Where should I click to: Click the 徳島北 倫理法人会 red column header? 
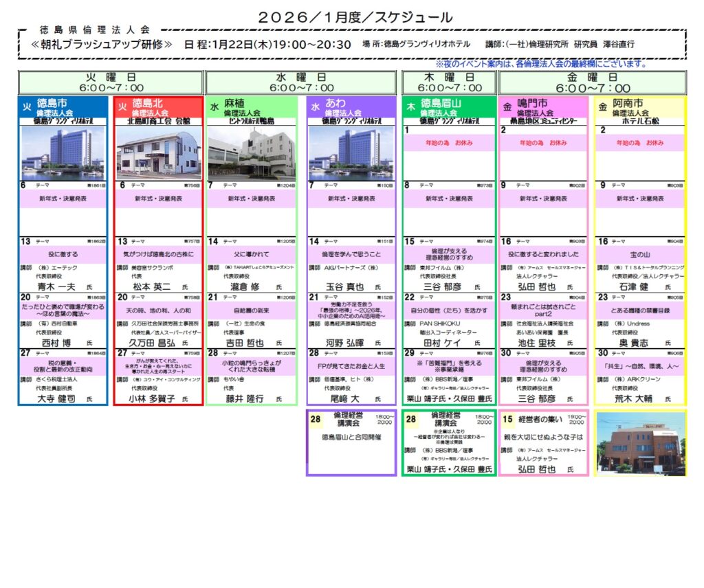click(x=158, y=108)
